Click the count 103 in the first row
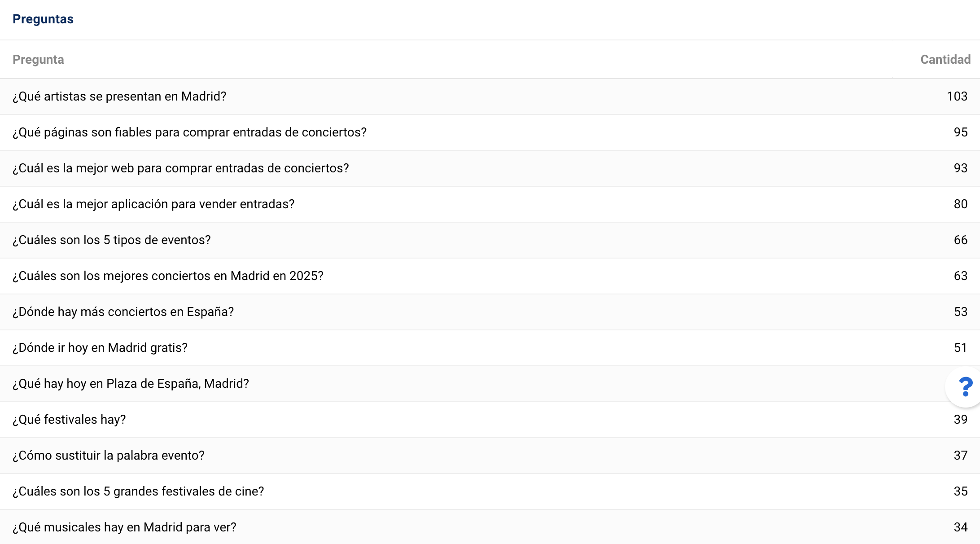Image resolution: width=980 pixels, height=544 pixels. (x=957, y=97)
